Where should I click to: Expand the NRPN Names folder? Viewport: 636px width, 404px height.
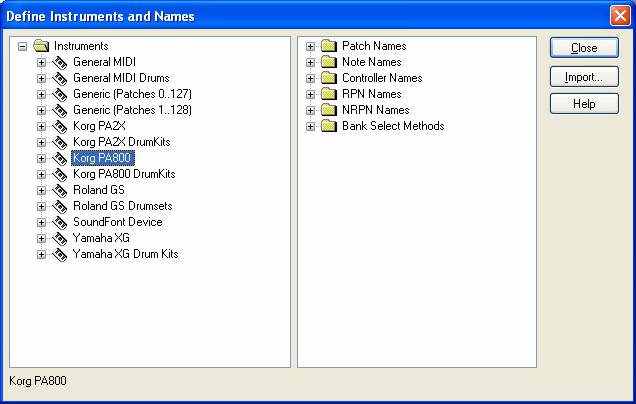coord(310,110)
